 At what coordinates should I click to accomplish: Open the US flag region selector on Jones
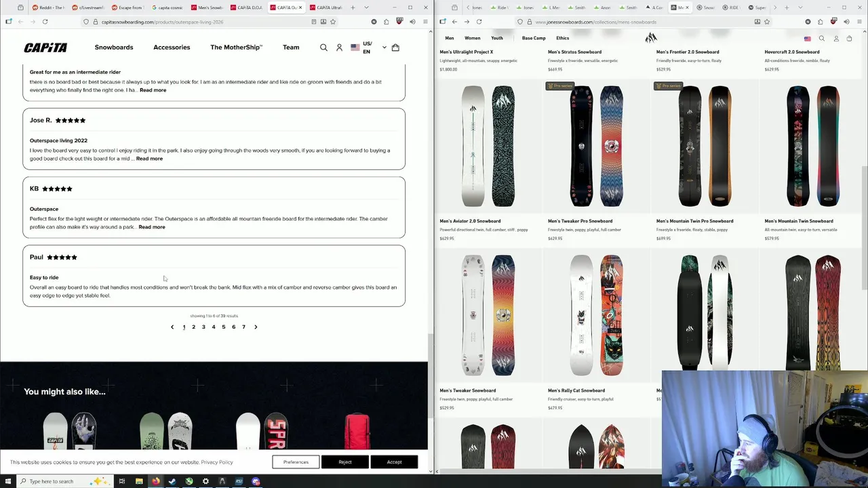coord(808,39)
